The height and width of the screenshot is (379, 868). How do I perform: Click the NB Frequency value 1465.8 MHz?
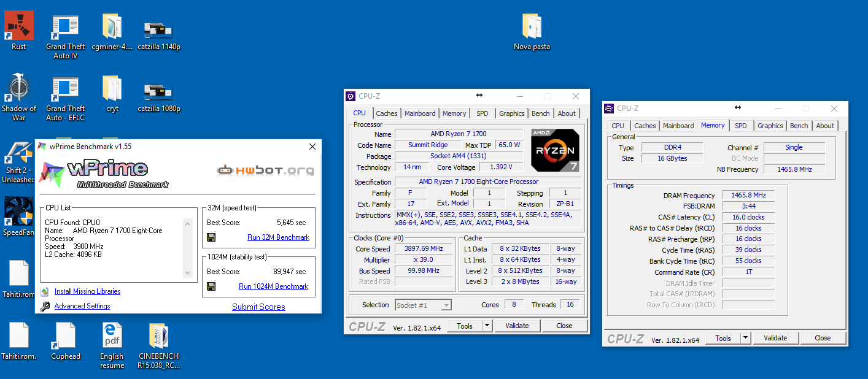[794, 169]
